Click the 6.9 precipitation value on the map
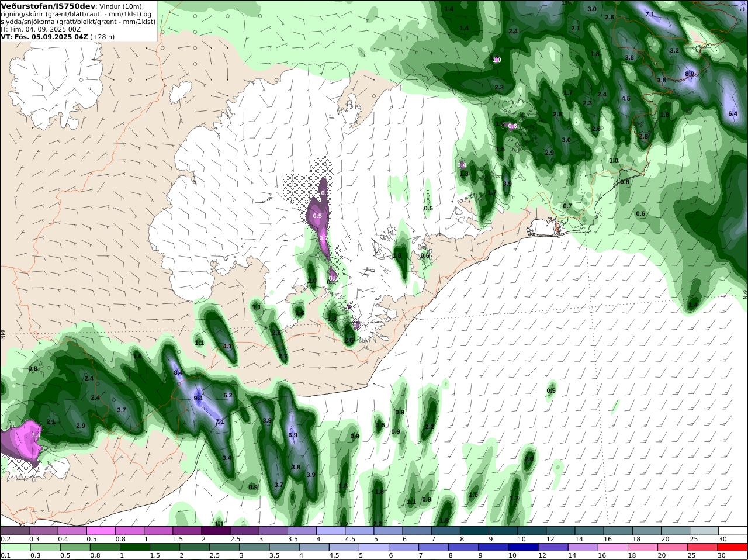Viewport: 748px width, 560px height. 293,435
